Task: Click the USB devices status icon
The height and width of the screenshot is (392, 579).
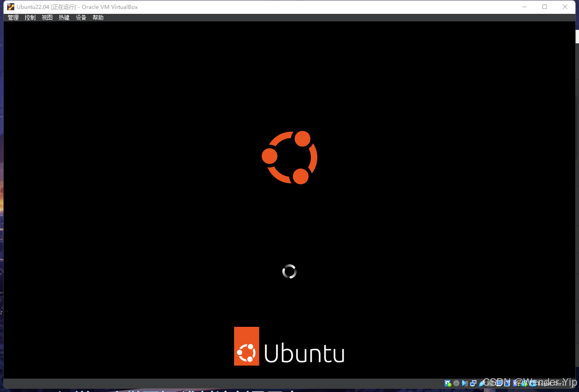Action: tap(482, 383)
